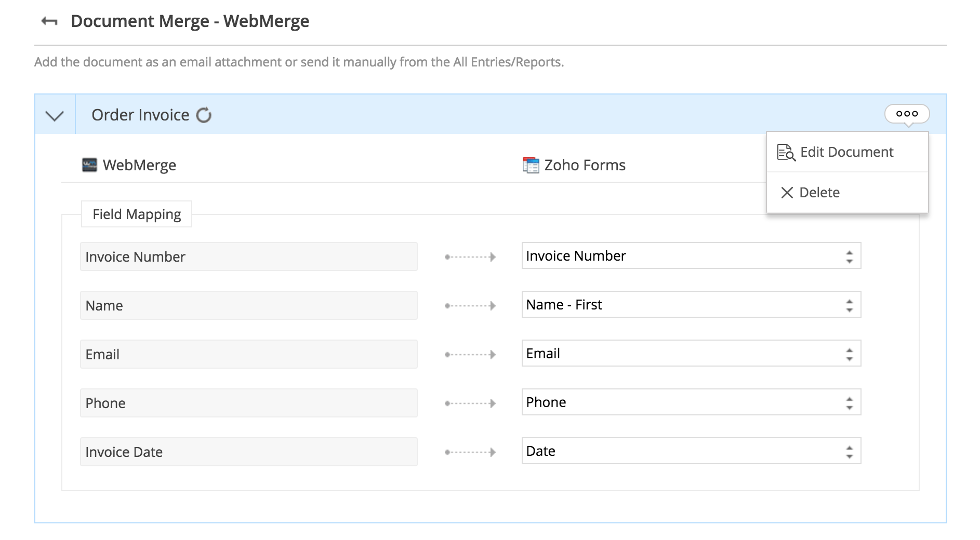Open the Phone mapping dropdown

click(691, 402)
